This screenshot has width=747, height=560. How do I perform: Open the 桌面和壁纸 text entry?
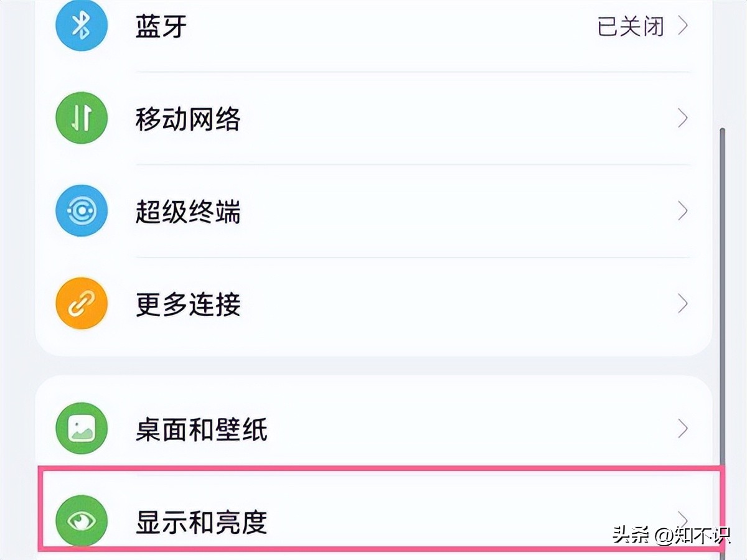(x=201, y=429)
